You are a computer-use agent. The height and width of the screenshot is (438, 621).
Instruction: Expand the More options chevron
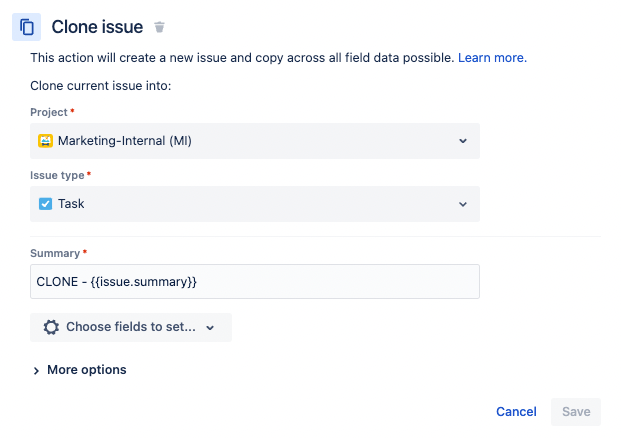[x=37, y=370]
